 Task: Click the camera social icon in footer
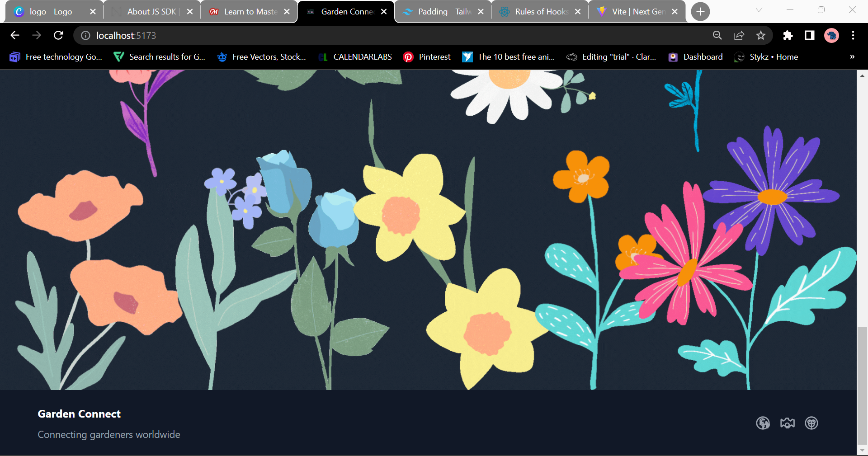pos(787,423)
